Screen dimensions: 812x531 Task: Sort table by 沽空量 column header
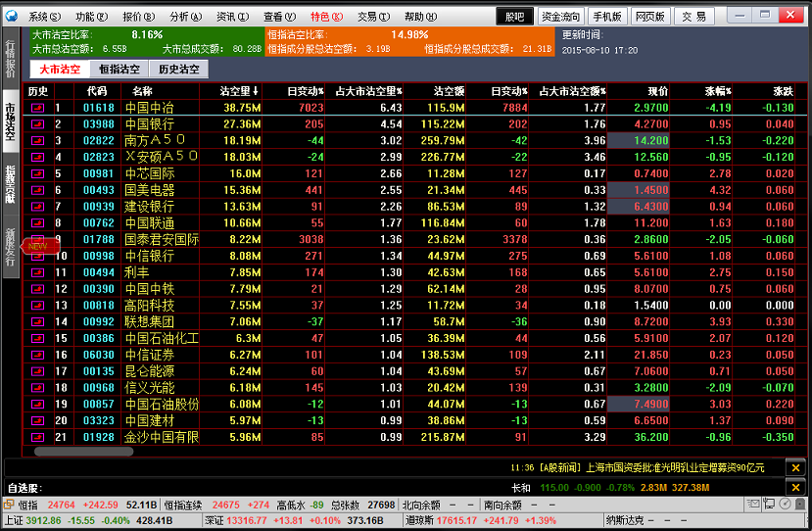click(239, 91)
